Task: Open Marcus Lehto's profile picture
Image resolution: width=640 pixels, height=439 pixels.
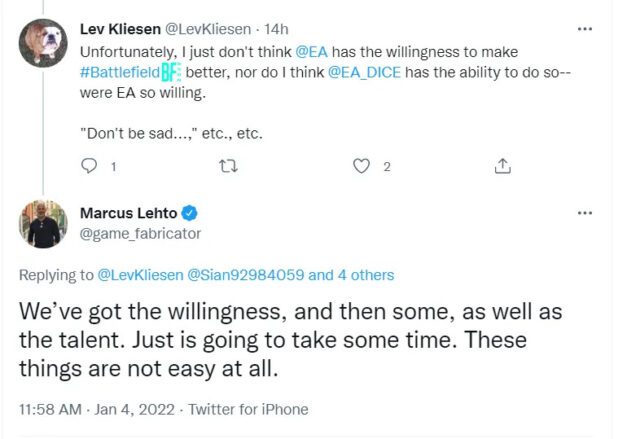Action: (42, 224)
